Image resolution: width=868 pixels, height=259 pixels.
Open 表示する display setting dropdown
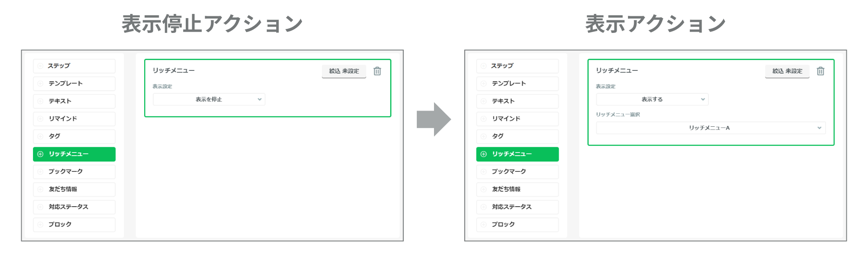(x=652, y=99)
